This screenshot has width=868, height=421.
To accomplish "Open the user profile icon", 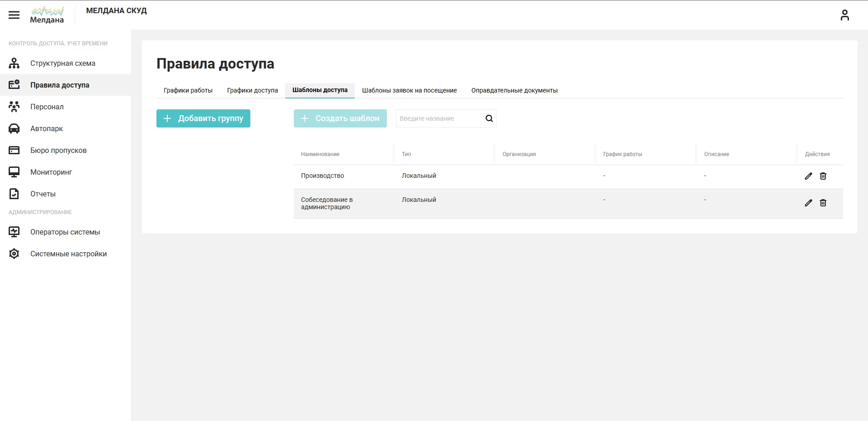I will (x=844, y=15).
